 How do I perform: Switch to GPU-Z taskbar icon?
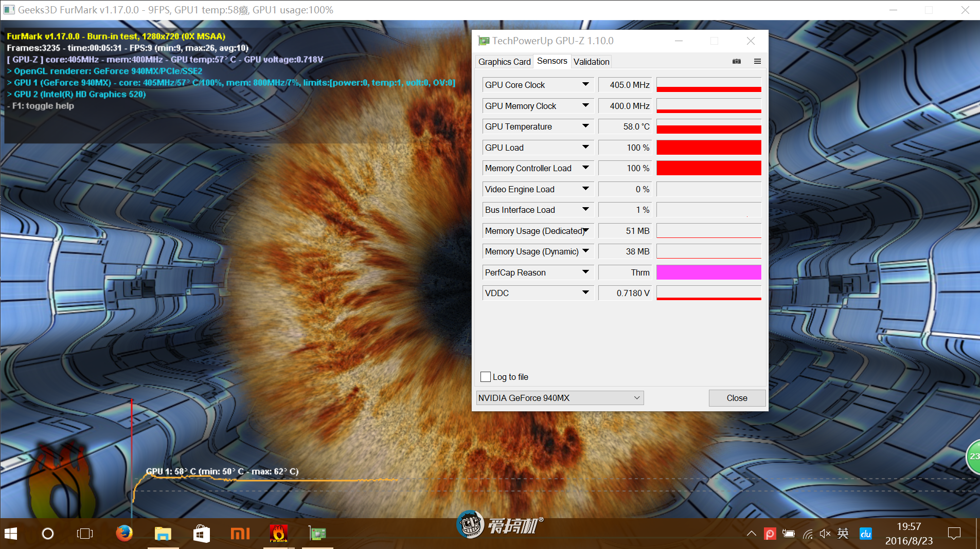coord(317,534)
